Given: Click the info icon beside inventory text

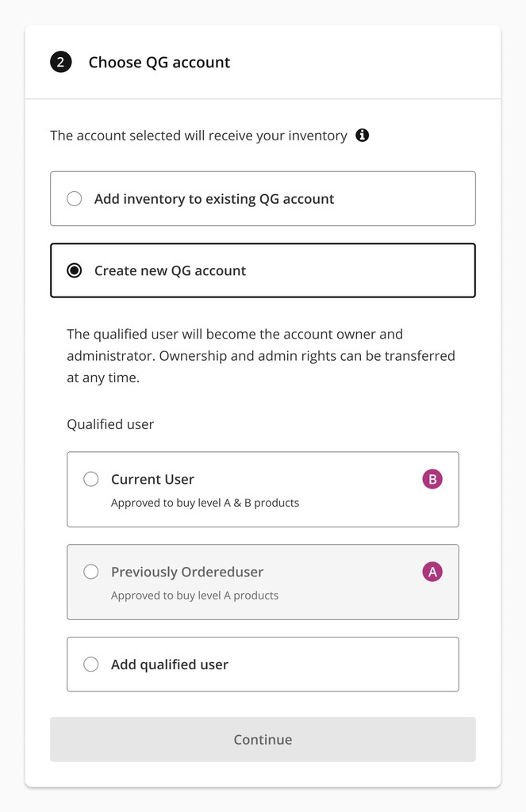Looking at the screenshot, I should click(x=363, y=136).
